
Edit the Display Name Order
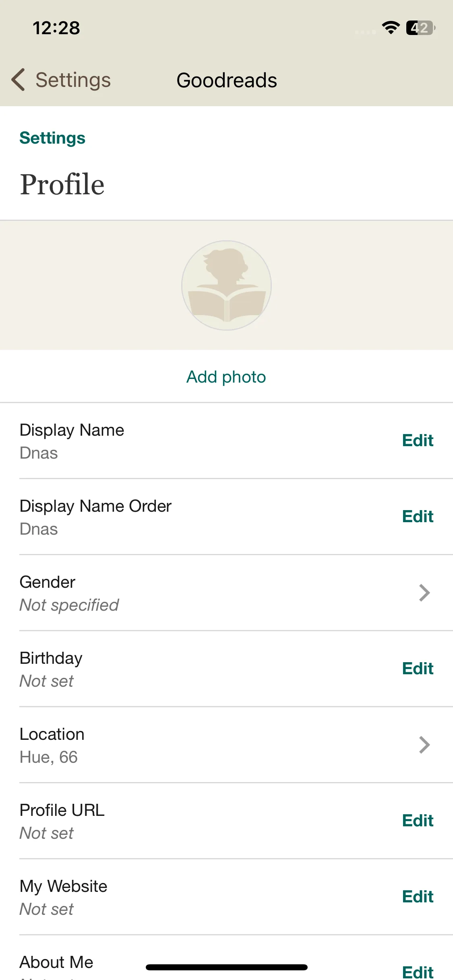pos(418,517)
